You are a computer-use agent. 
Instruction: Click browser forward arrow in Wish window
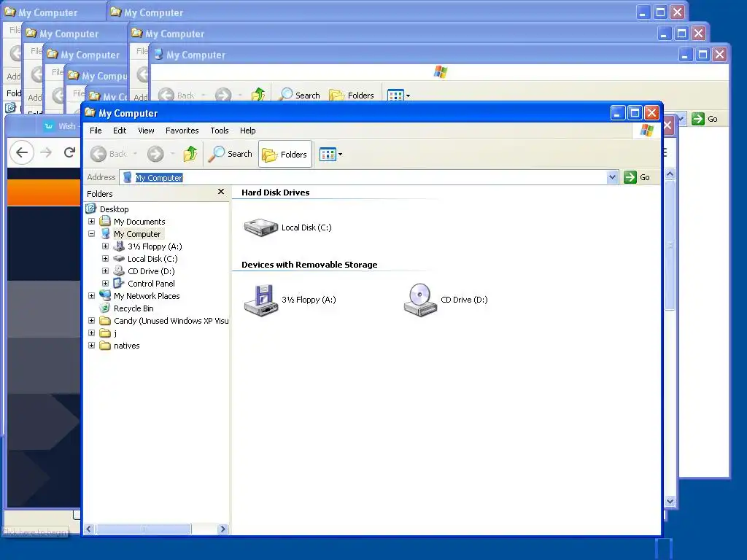click(46, 152)
